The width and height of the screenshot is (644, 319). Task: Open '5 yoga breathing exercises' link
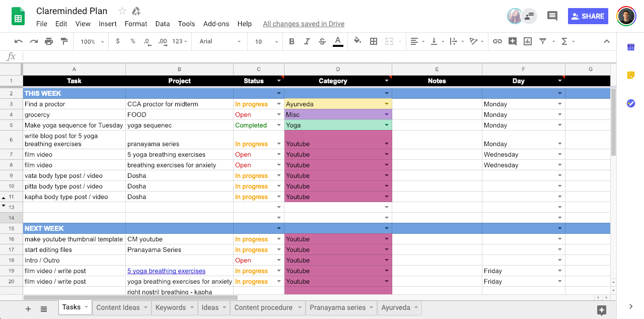coord(166,271)
